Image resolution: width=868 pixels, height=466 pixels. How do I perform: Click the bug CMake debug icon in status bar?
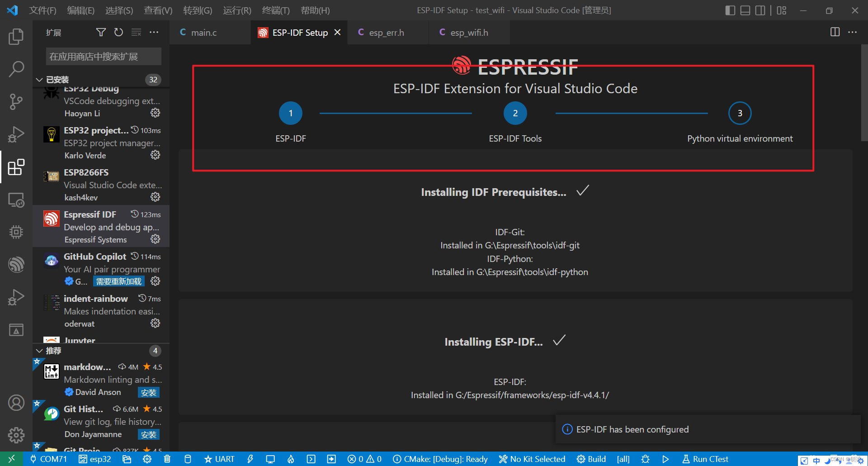click(645, 459)
